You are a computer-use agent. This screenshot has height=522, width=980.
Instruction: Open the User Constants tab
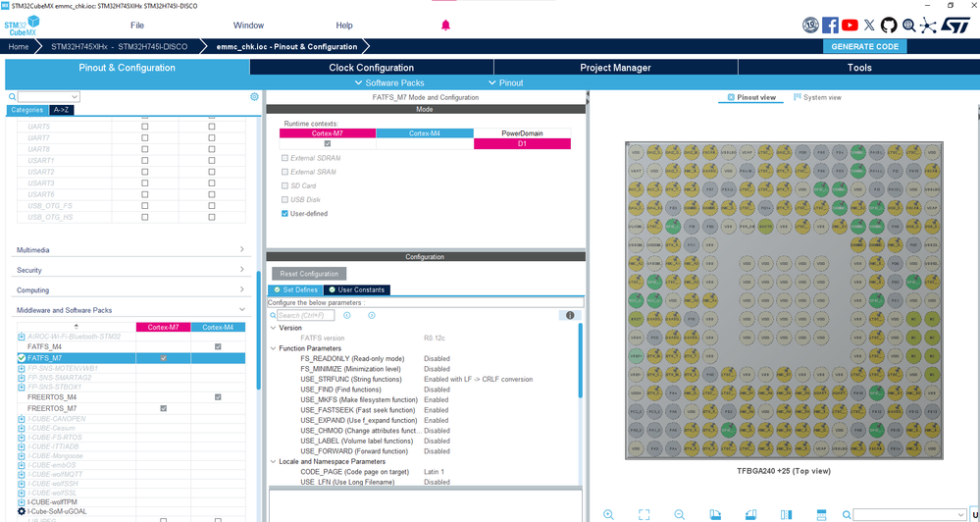coord(356,290)
